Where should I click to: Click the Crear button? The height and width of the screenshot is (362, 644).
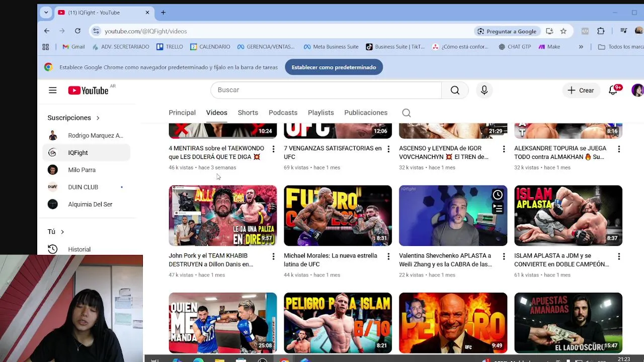pos(581,90)
